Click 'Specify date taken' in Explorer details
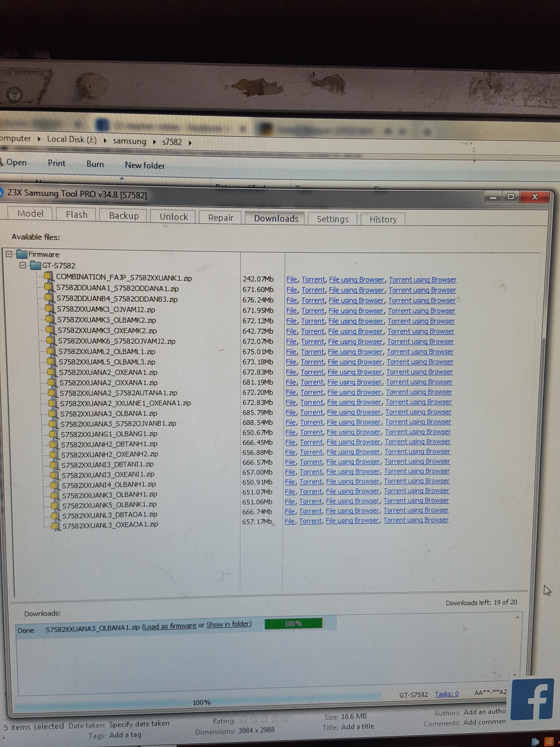560x747 pixels. pos(139,724)
